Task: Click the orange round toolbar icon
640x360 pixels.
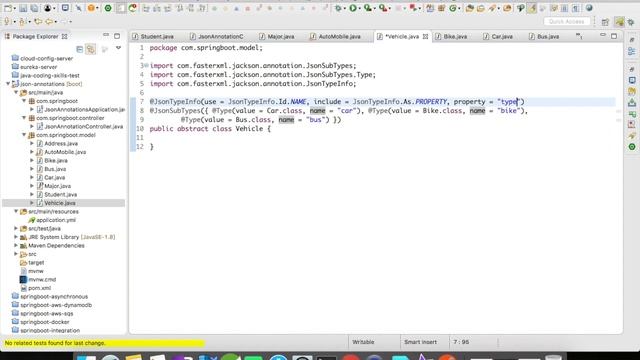Action: 91,8
